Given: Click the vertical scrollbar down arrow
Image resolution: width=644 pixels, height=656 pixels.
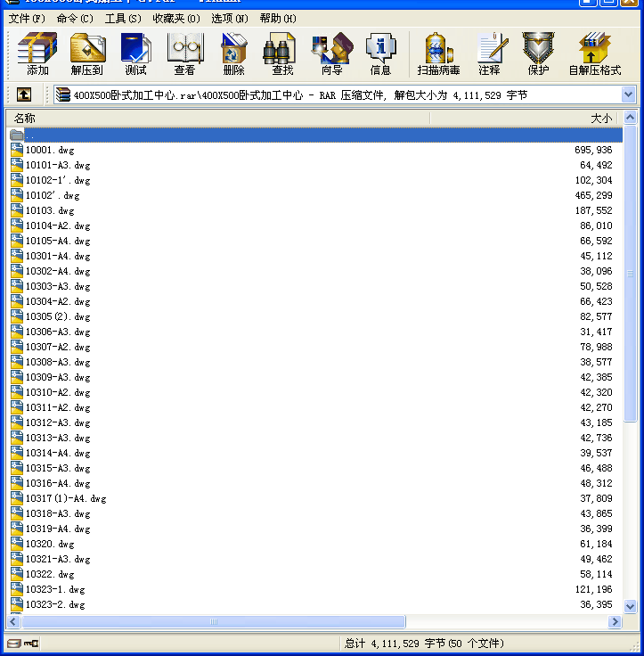Looking at the screenshot, I should (x=631, y=606).
